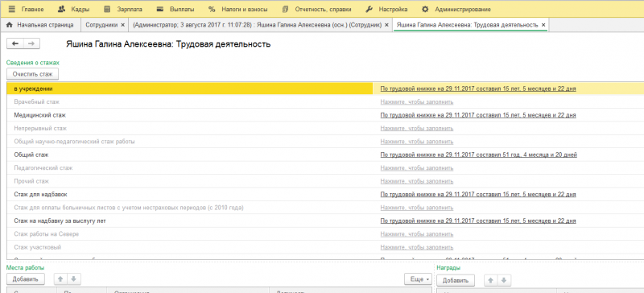
Task: Open the Налоги и взносы section
Action: [238, 9]
